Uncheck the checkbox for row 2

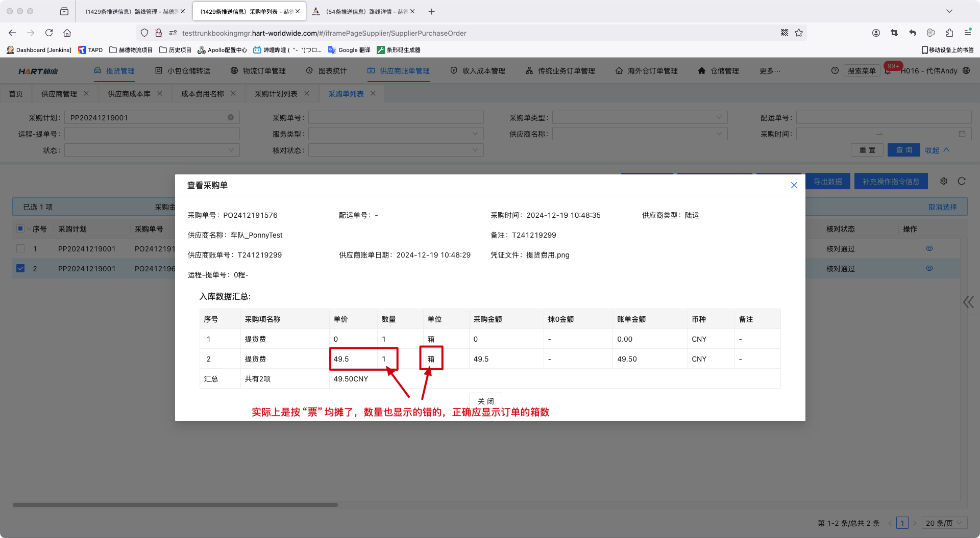click(20, 268)
